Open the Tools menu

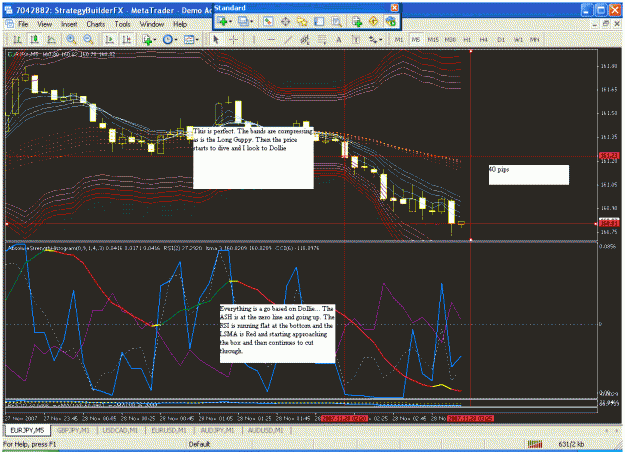point(122,24)
